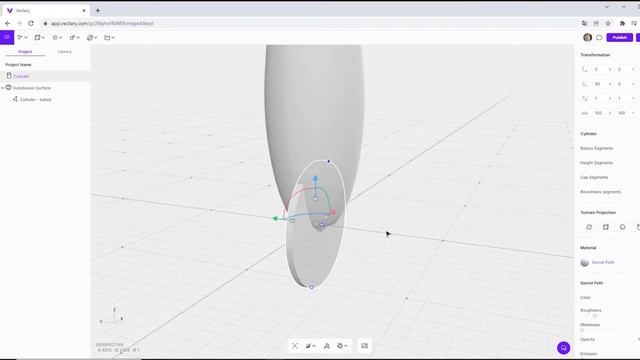Click the rotation field showing 90
640x360 pixels.
tap(602, 84)
